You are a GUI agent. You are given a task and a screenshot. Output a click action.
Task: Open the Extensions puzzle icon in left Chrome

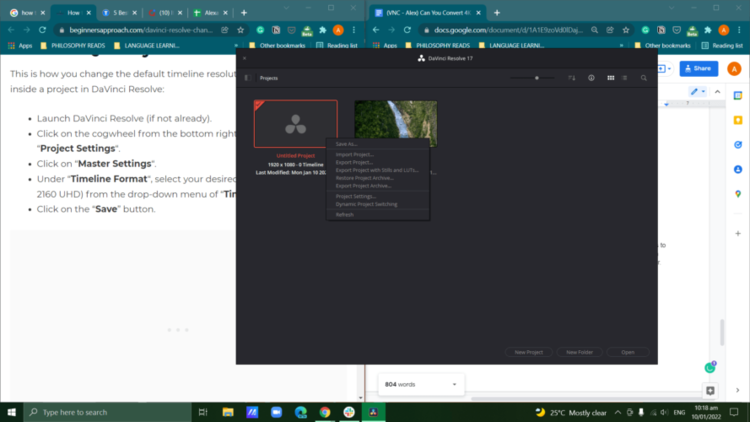click(x=323, y=30)
